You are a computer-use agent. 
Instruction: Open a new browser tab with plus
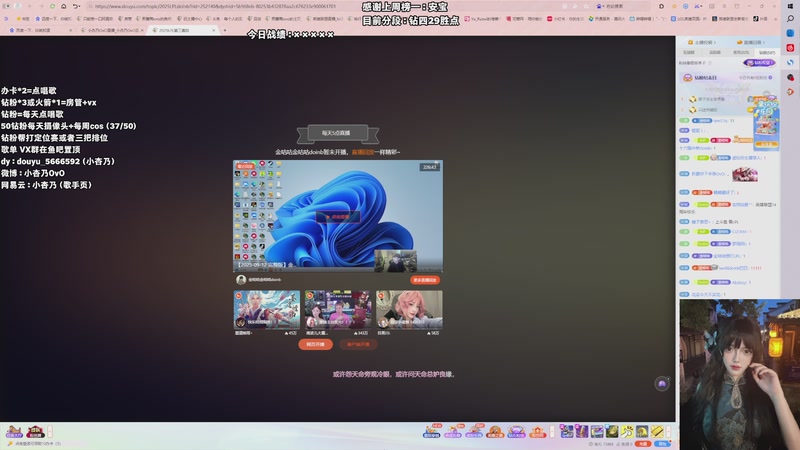(x=225, y=30)
